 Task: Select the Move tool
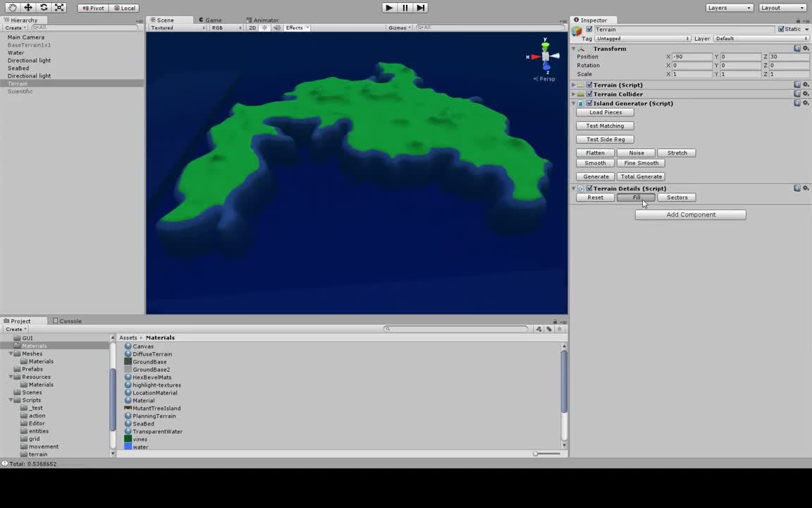point(28,8)
